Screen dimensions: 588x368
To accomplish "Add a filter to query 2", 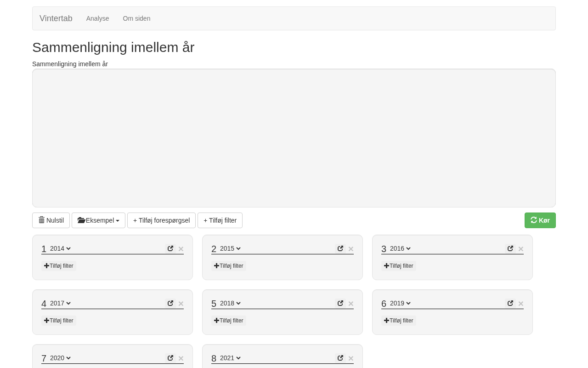I will [229, 266].
